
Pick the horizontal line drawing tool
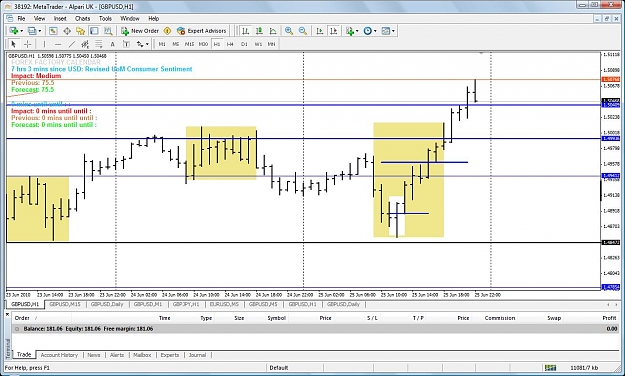(58, 44)
